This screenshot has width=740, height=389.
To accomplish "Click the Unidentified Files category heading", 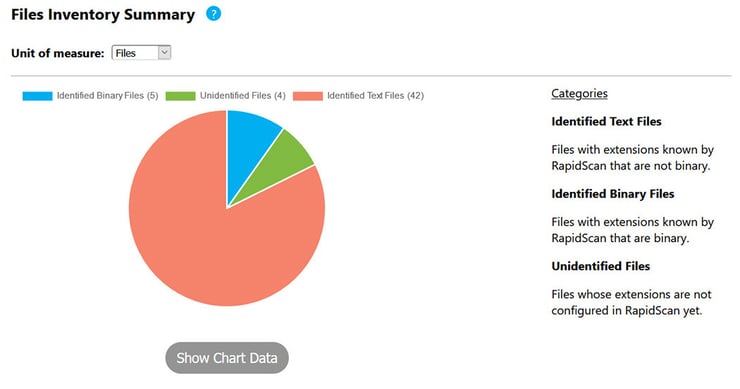I will (601, 266).
